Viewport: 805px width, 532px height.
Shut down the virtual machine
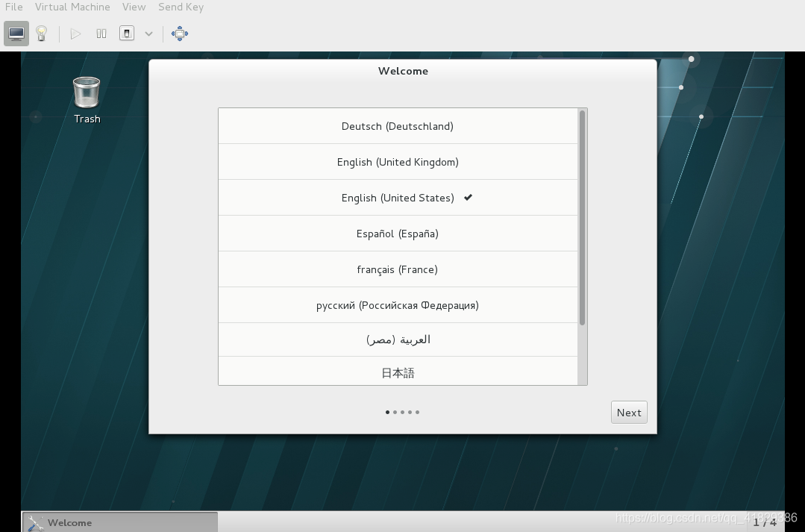[x=126, y=34]
